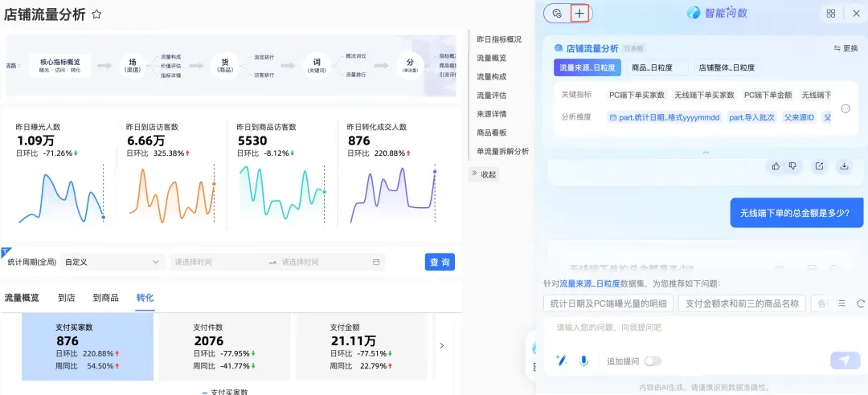Collapse side navigation with 收起
868x395 pixels.
click(484, 174)
